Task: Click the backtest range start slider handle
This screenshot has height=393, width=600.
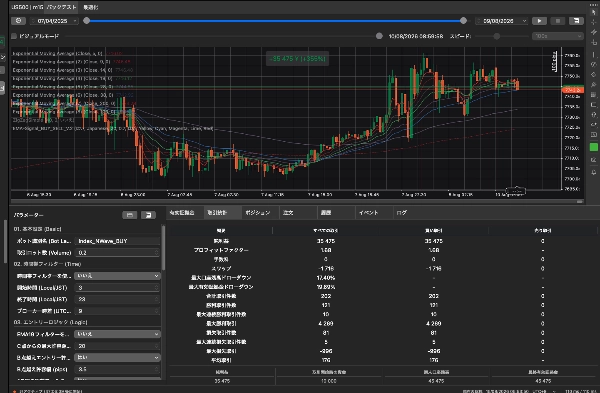Action: click(x=87, y=21)
